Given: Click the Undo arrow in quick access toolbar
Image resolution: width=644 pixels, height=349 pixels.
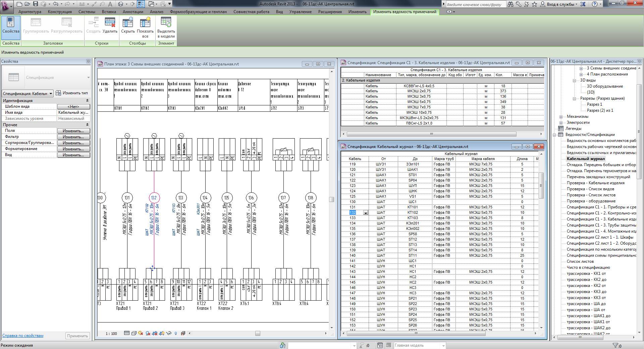Looking at the screenshot, I should (x=55, y=4).
